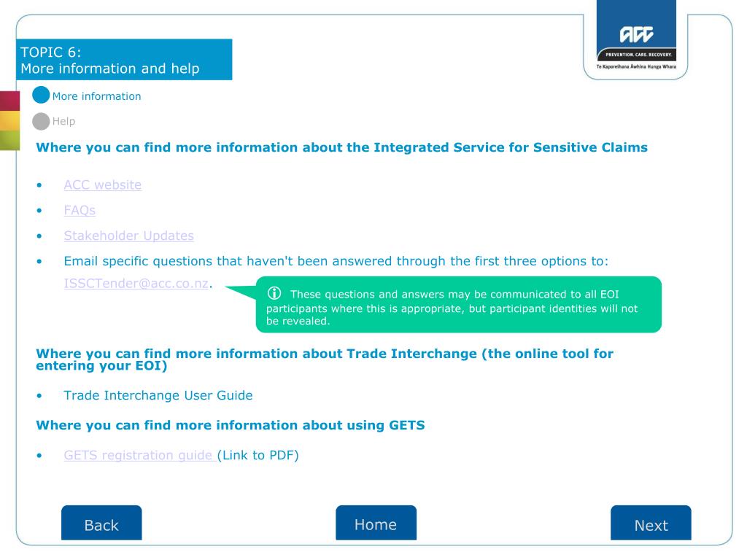Click the '(Link to PDF)' text
The image size is (747, 560).
click(x=258, y=455)
